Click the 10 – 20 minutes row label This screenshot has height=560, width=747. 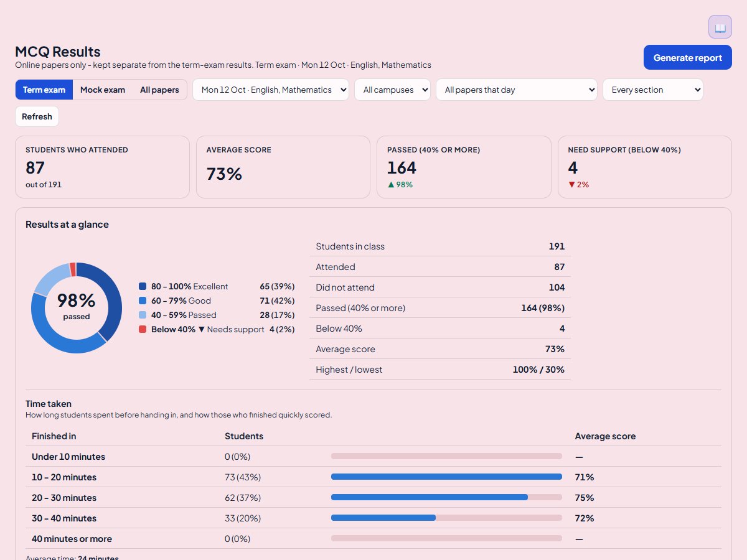[x=64, y=477]
